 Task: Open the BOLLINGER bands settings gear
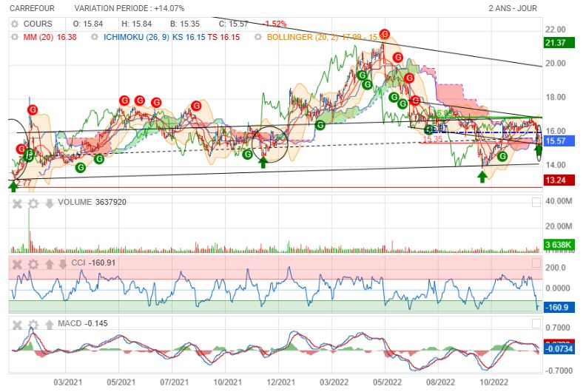[x=258, y=37]
